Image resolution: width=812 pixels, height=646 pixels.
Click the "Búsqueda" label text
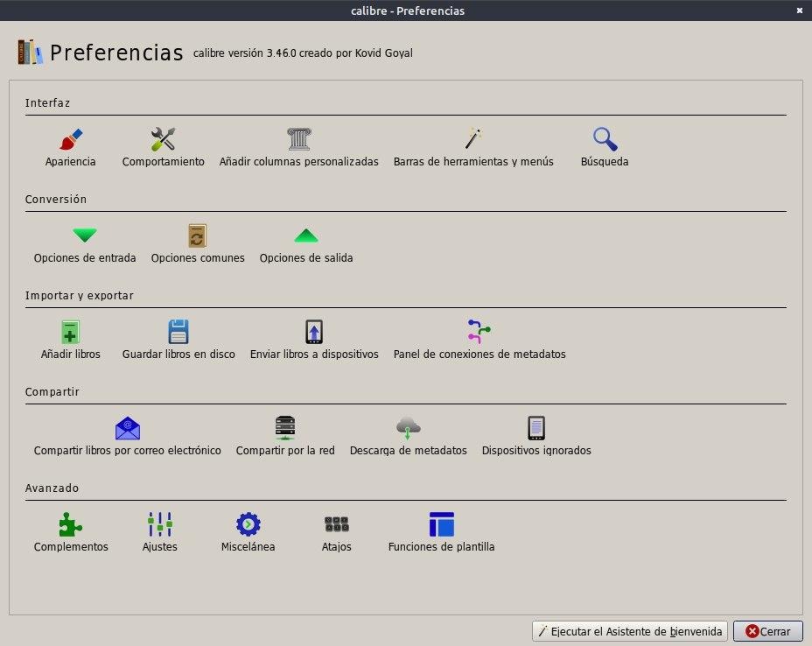605,162
